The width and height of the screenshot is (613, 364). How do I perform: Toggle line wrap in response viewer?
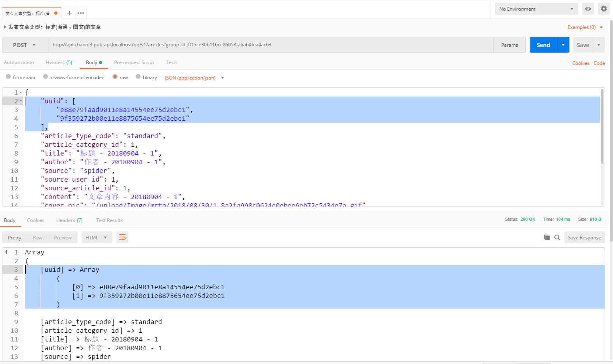pyautogui.click(x=122, y=237)
